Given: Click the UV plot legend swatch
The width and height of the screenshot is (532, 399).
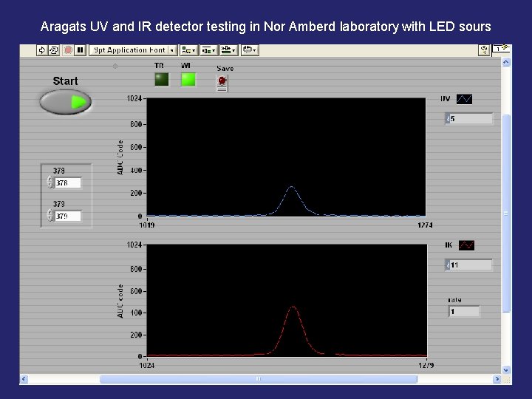Looking at the screenshot, I should [464, 99].
